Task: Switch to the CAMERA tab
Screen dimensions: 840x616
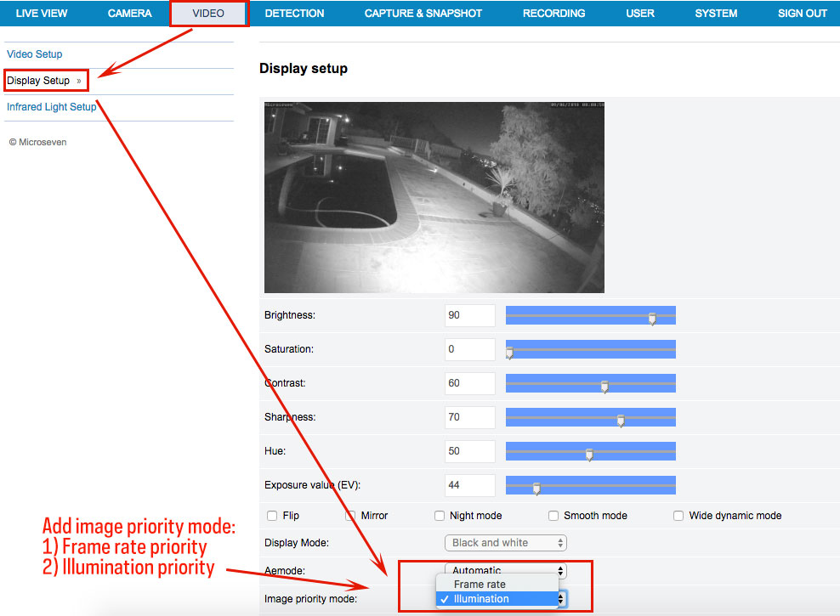Action: tap(129, 14)
